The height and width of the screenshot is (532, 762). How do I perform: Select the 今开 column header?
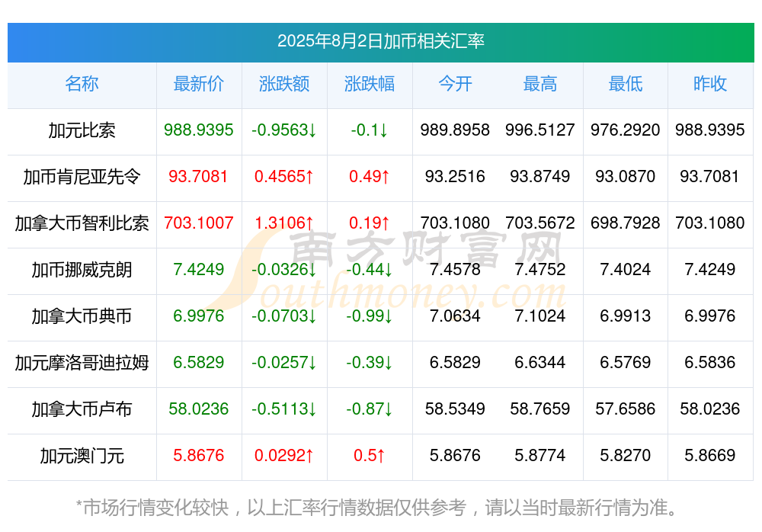[x=455, y=84]
